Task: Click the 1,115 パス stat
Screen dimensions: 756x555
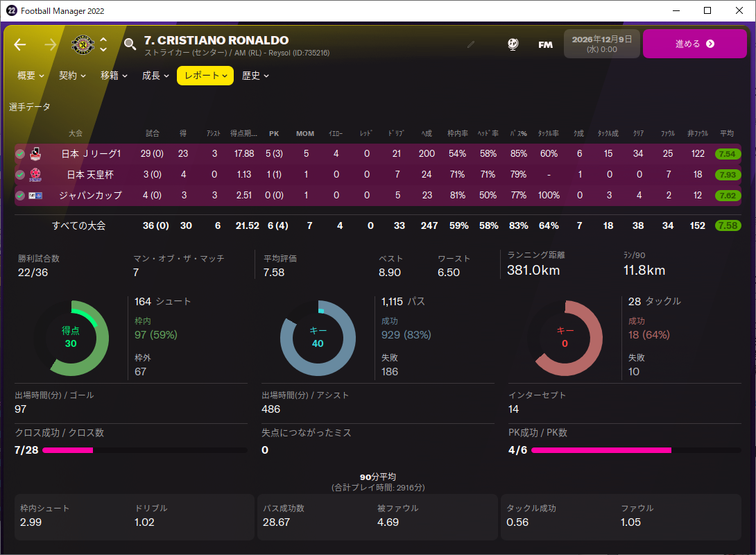Action: coord(403,302)
